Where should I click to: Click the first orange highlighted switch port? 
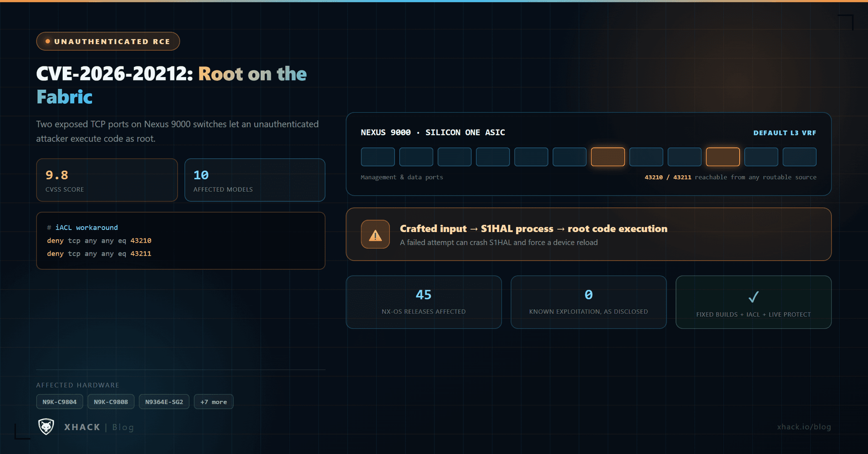(608, 157)
